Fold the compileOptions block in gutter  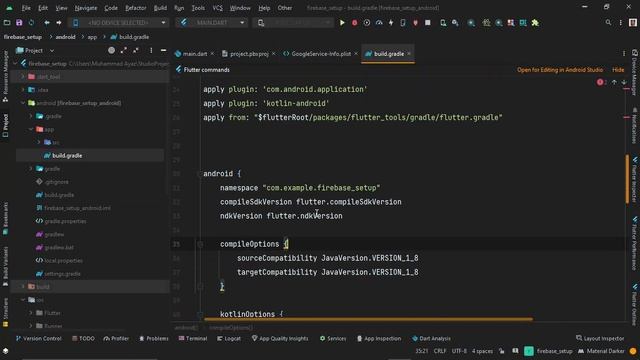(x=200, y=244)
